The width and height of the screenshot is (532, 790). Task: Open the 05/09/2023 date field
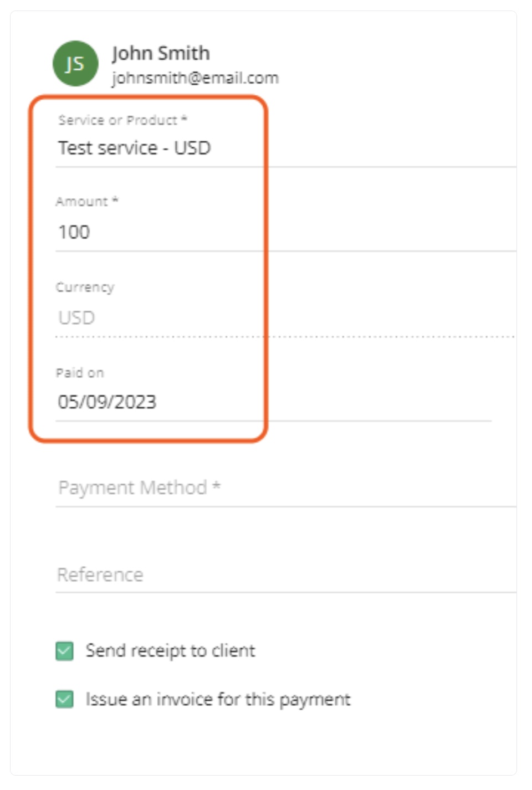coord(273,402)
